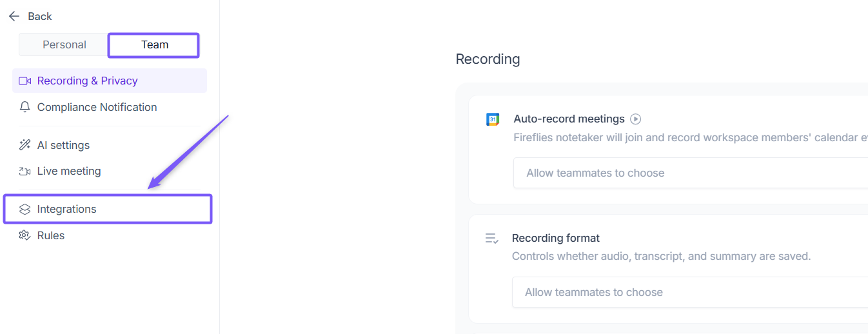Image resolution: width=868 pixels, height=334 pixels.
Task: Switch to the Personal tab
Action: point(64,44)
